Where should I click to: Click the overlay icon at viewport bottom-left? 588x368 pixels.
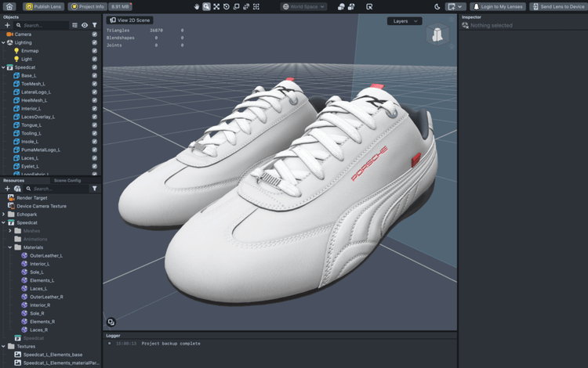(111, 322)
